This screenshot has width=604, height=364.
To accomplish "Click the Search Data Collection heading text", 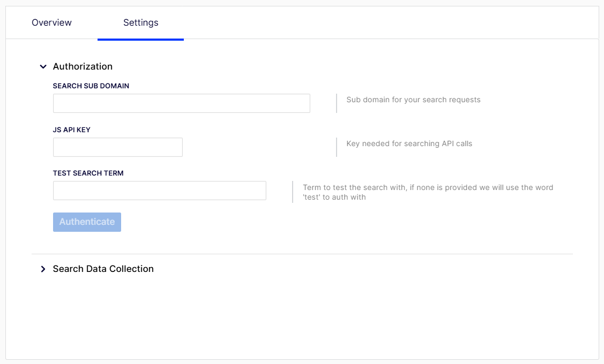I will point(103,269).
